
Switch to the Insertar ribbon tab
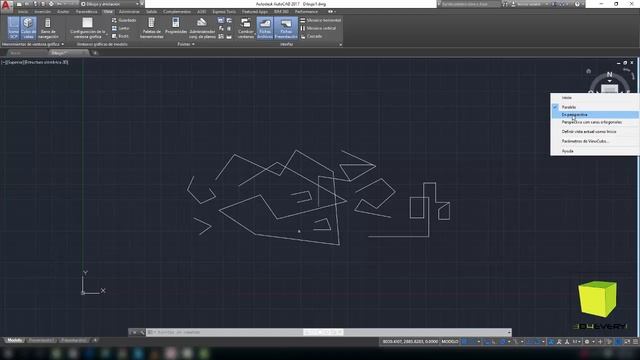42,12
